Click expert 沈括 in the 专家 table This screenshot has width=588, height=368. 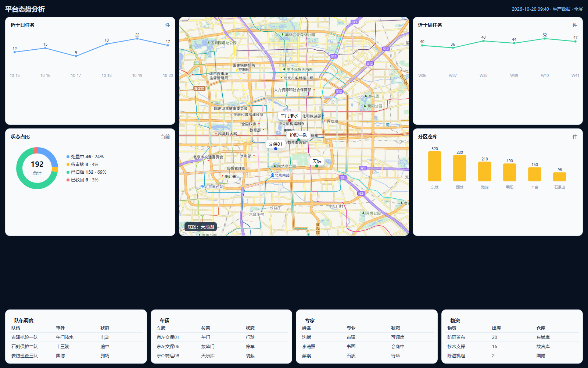point(306,337)
